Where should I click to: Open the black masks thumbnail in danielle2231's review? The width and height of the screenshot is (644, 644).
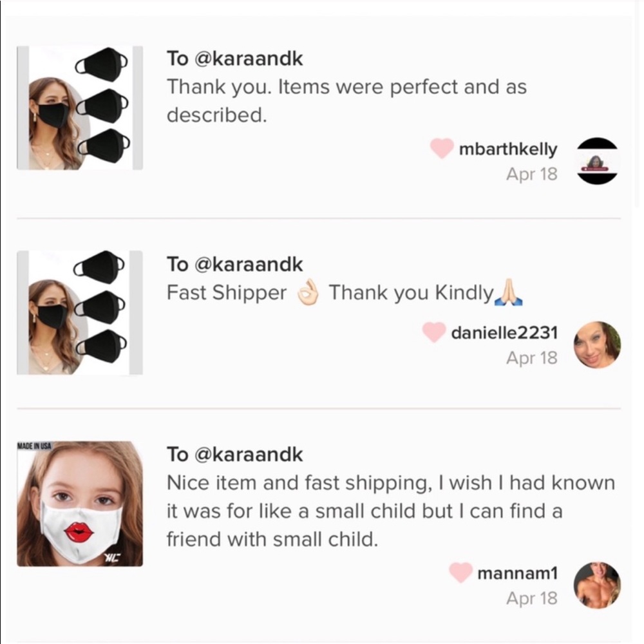80,312
